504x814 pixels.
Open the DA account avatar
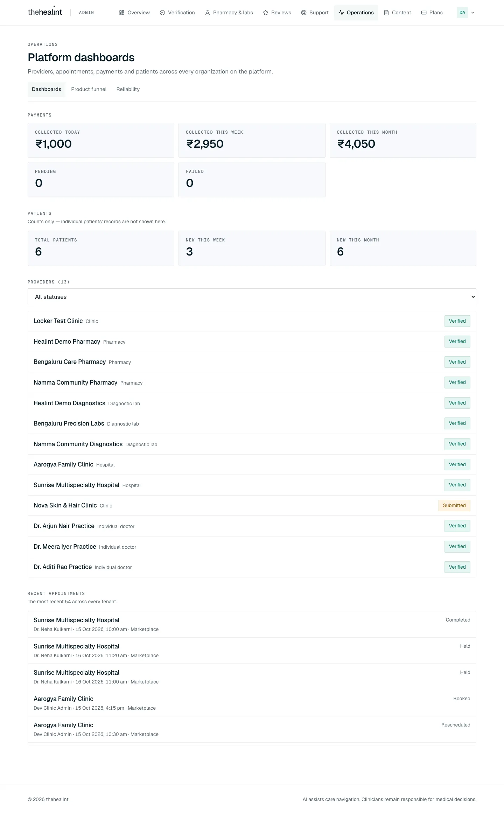click(x=462, y=13)
